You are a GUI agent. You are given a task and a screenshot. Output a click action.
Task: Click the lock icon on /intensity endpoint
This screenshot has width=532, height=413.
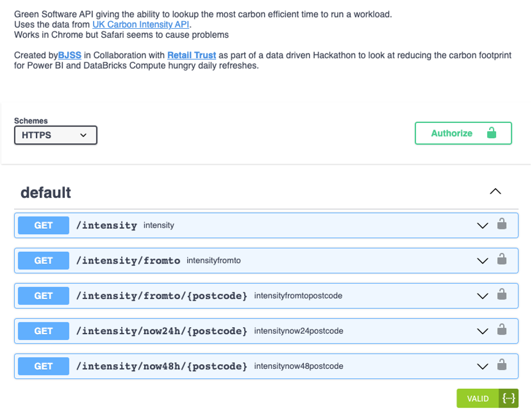tap(502, 224)
